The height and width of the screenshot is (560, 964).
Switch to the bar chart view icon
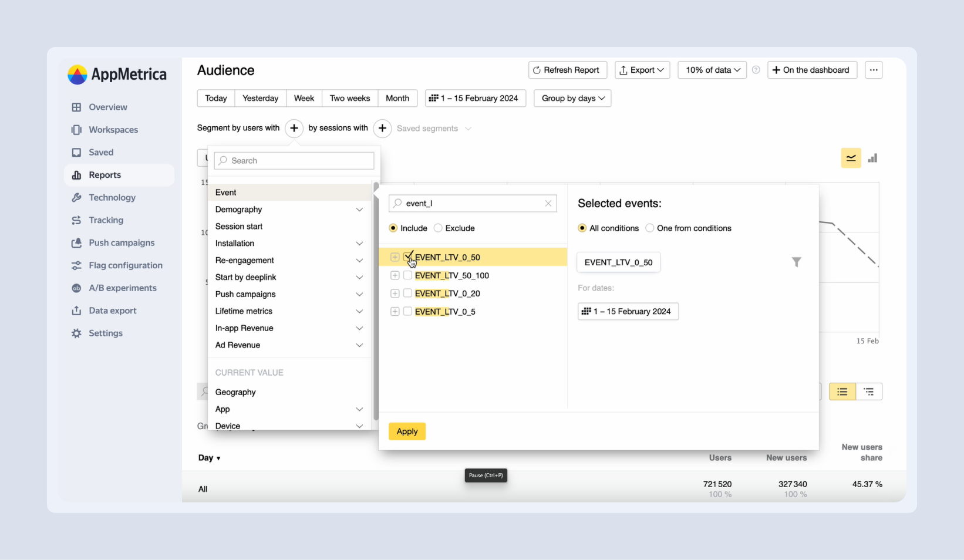(872, 158)
